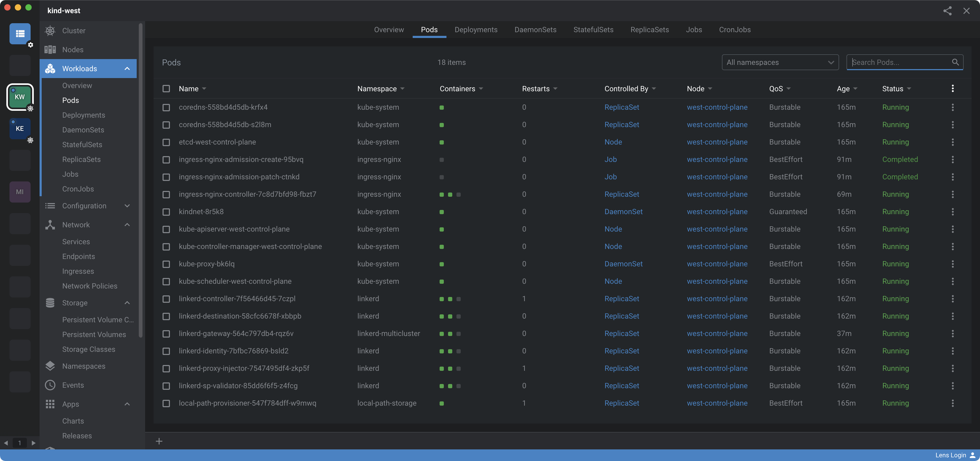Open the catalog list icon in hotbar
Image resolution: width=980 pixels, height=461 pixels.
(20, 33)
